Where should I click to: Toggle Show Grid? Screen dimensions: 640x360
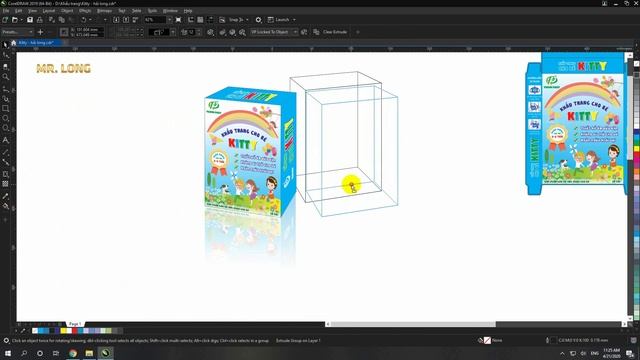click(200, 20)
